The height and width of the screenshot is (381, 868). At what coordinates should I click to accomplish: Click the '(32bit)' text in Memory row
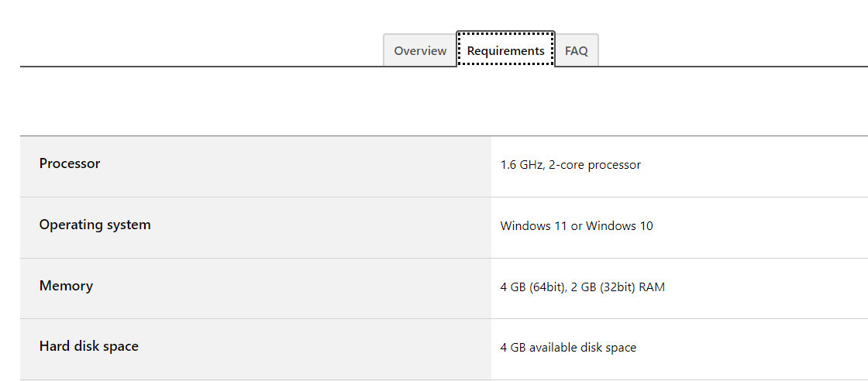tap(615, 287)
